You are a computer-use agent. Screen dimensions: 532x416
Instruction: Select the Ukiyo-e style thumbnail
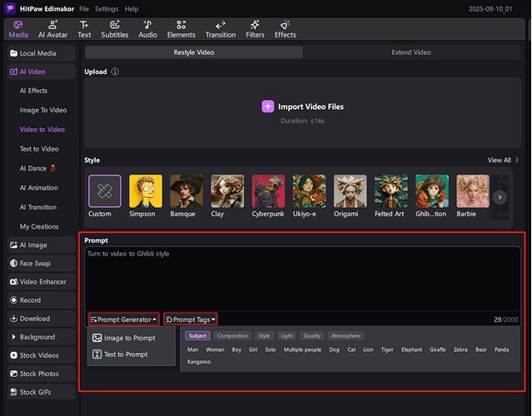[x=309, y=191]
